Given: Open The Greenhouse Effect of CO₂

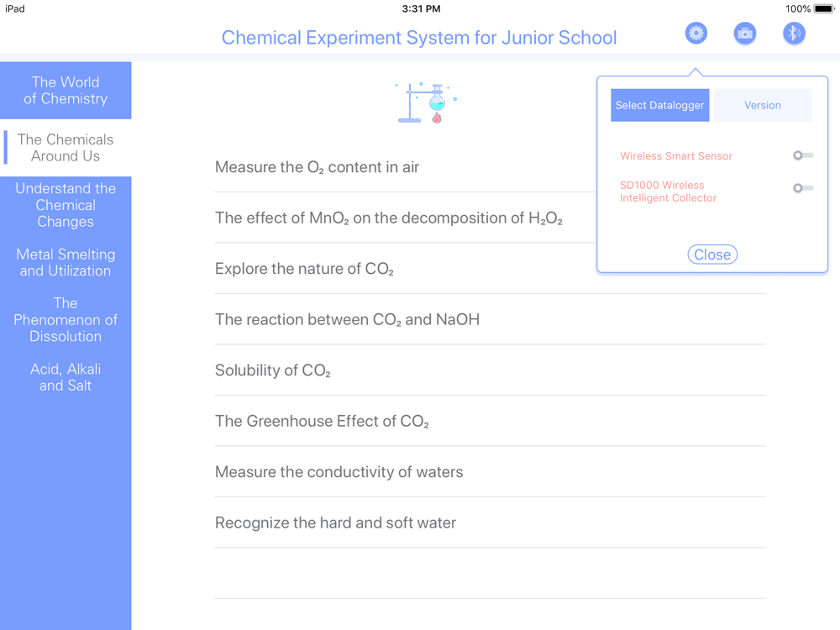Looking at the screenshot, I should [490, 421].
